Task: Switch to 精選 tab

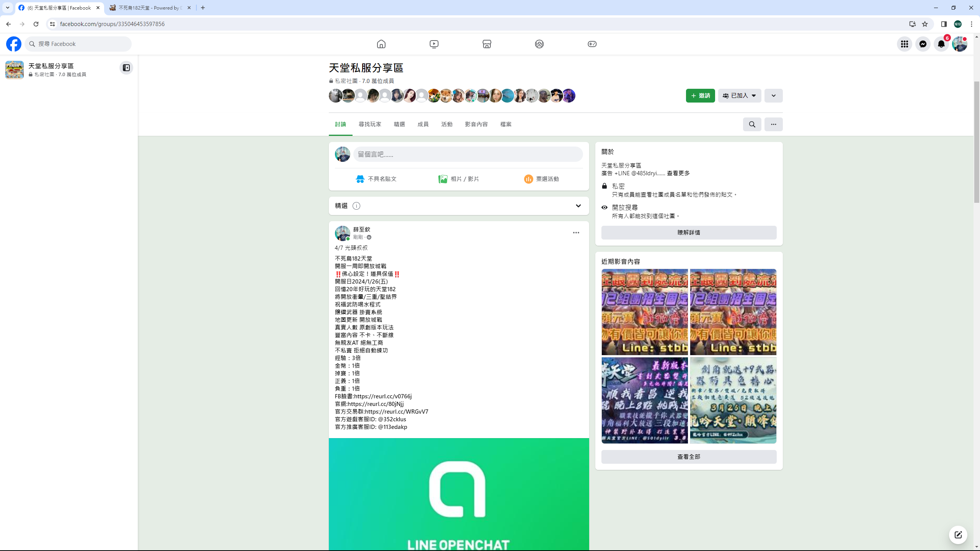Action: pyautogui.click(x=399, y=124)
